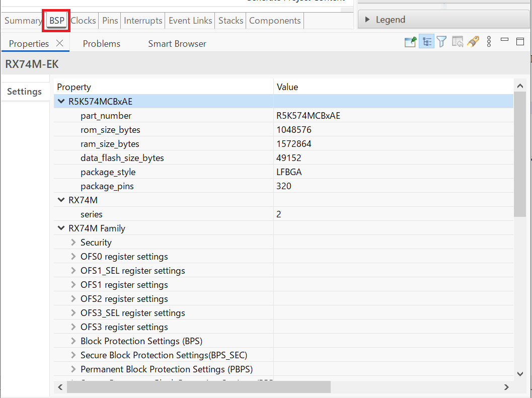This screenshot has height=398, width=532.
Task: Go to the Clocks tab
Action: point(84,21)
